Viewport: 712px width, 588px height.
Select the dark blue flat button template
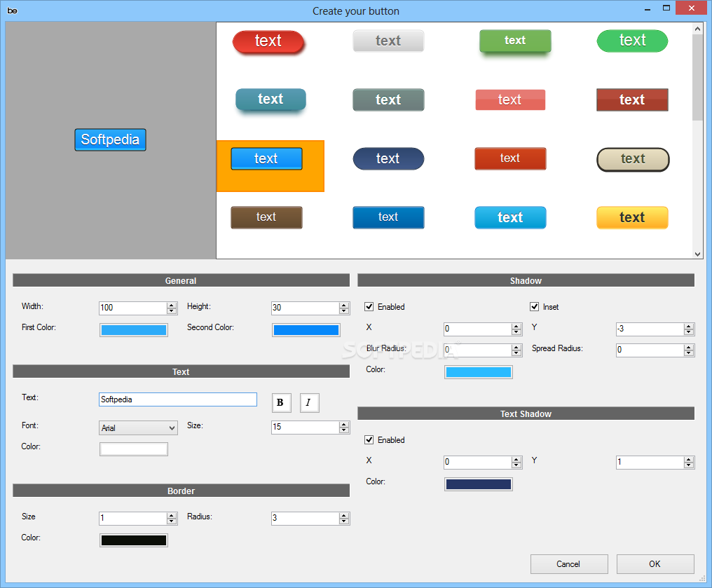pos(388,217)
